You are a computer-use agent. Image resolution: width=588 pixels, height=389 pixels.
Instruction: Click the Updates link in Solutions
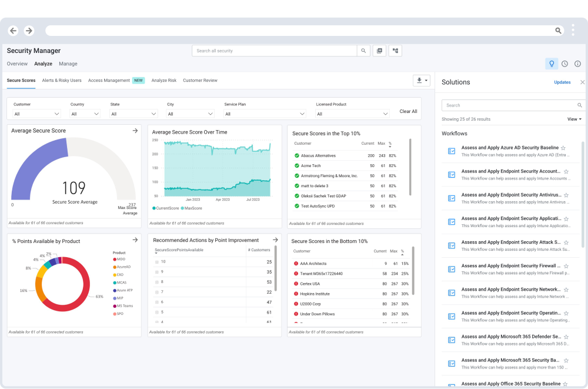(562, 82)
